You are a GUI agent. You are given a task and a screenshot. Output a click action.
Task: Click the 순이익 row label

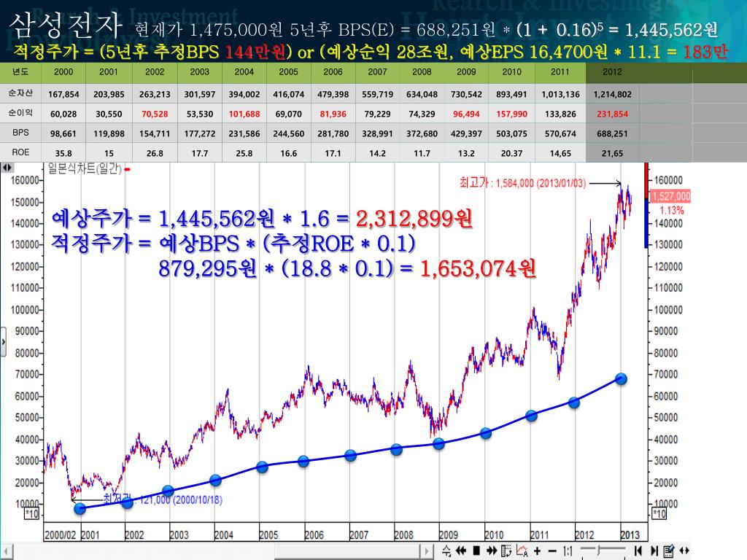[x=20, y=113]
